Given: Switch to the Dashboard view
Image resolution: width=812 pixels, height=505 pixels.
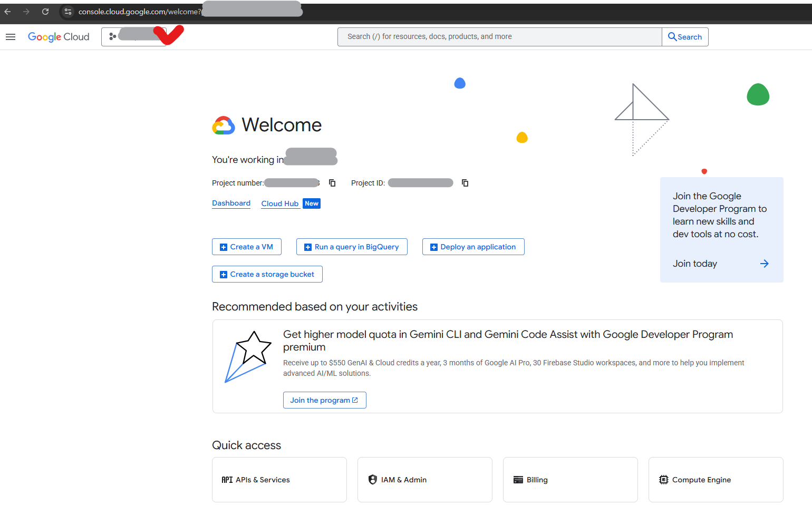Looking at the screenshot, I should click(x=231, y=203).
